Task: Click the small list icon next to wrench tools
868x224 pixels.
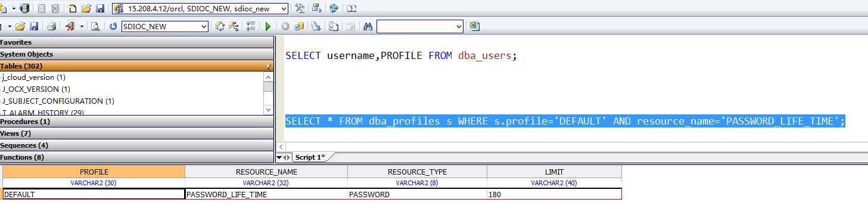Action: coord(316,8)
